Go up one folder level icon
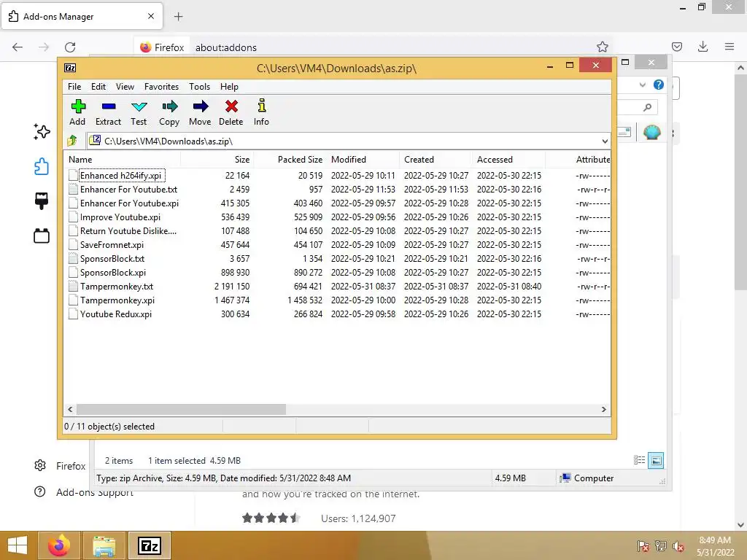 [72, 141]
